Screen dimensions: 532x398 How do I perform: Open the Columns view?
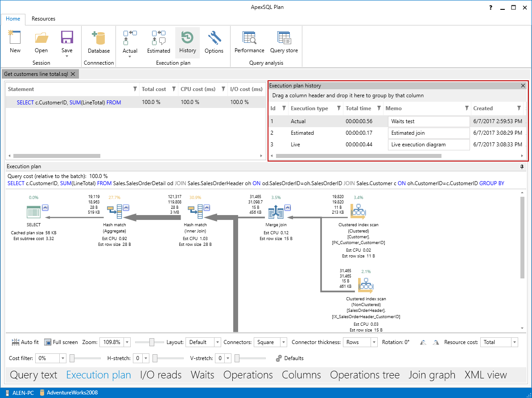point(301,375)
